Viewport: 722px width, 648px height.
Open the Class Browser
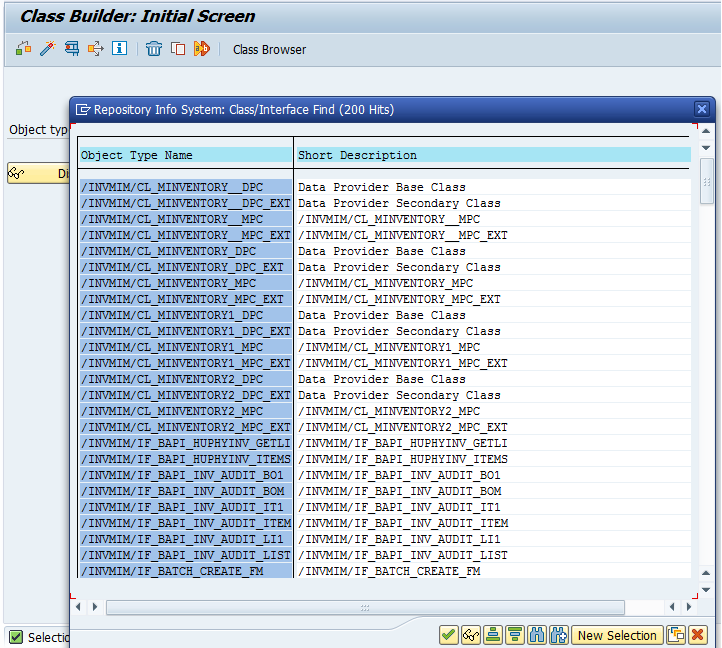(269, 50)
